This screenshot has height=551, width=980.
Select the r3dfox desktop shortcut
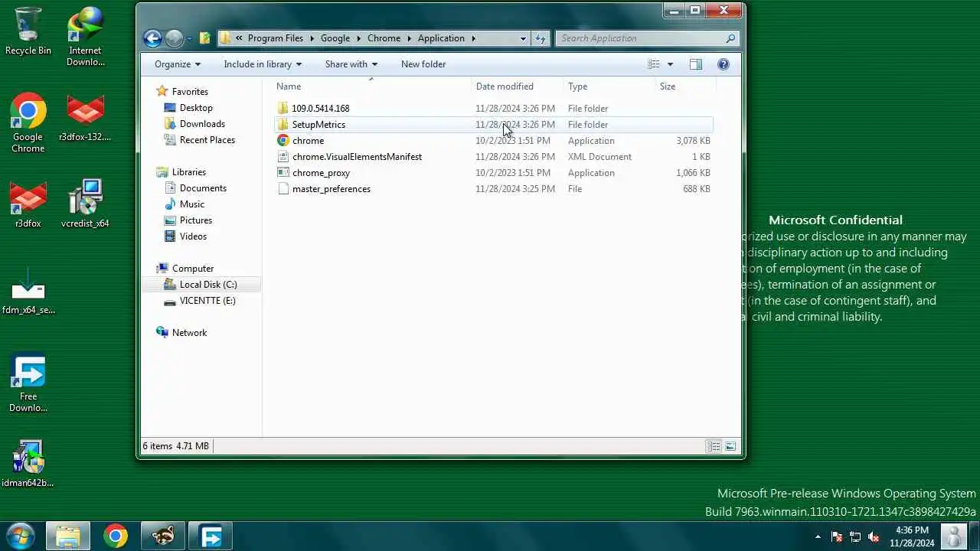(28, 204)
